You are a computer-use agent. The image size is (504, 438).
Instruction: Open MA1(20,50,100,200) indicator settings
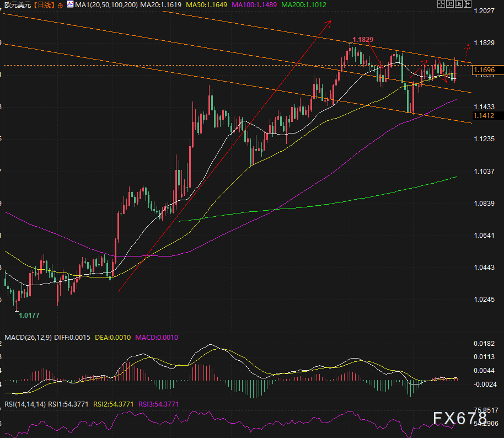(106, 4)
